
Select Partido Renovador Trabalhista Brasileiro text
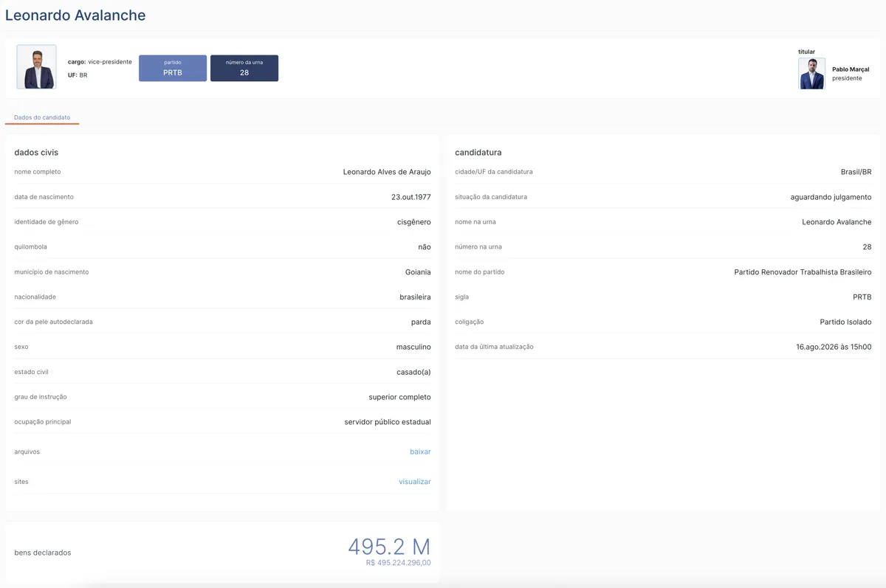click(803, 272)
